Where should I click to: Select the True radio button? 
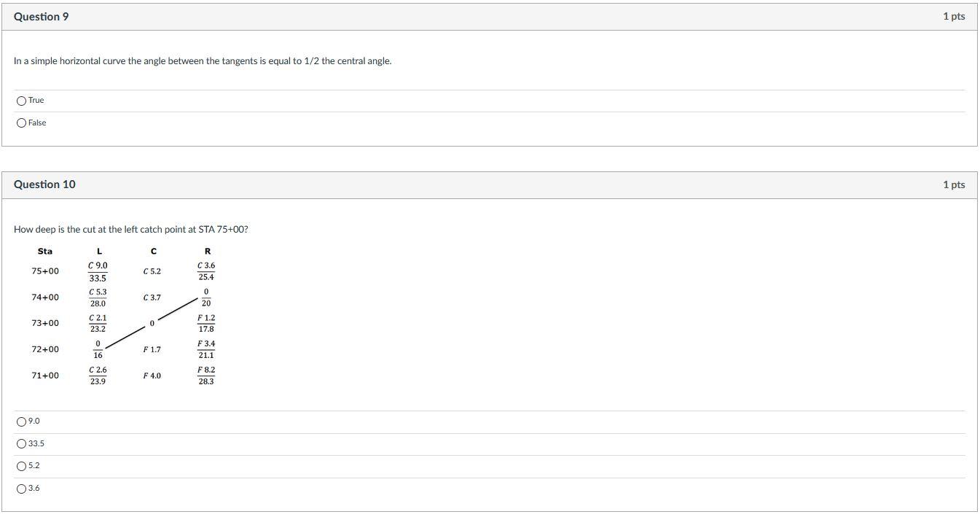coord(21,101)
